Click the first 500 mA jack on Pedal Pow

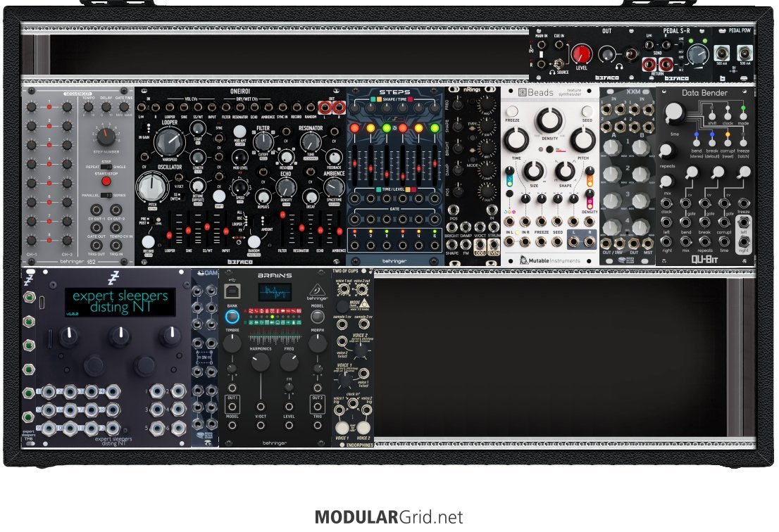pyautogui.click(x=722, y=53)
